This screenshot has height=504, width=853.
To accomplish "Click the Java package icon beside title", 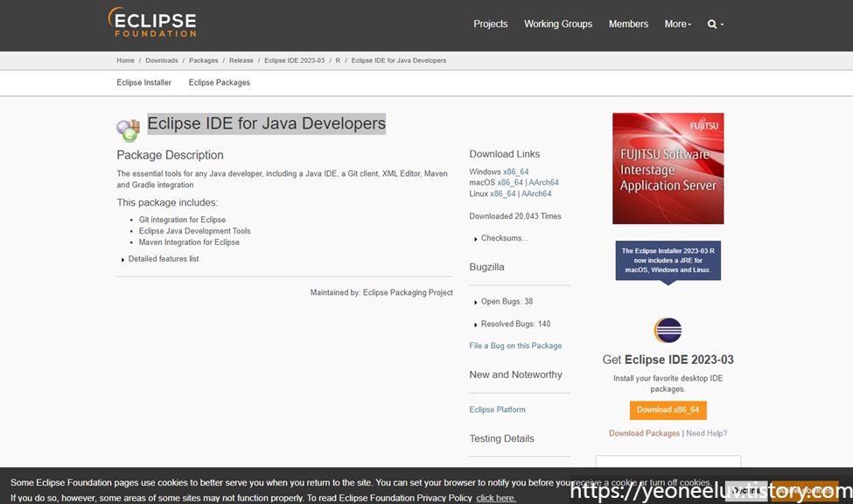I will [x=129, y=129].
